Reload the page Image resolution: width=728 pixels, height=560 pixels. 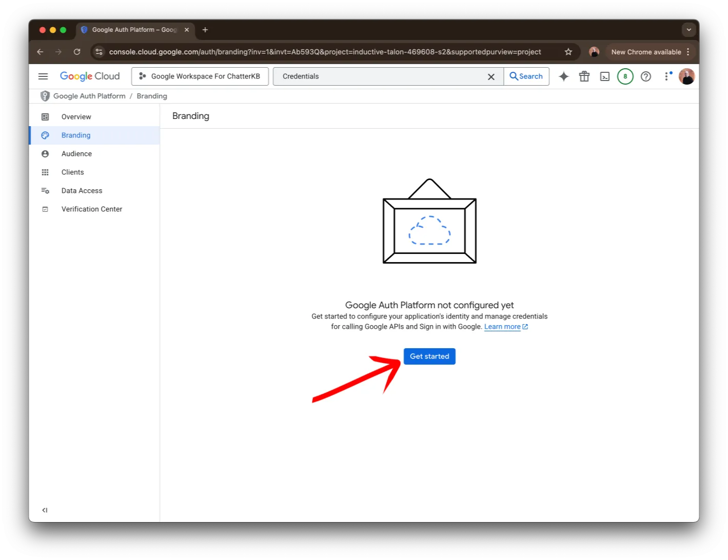tap(77, 52)
